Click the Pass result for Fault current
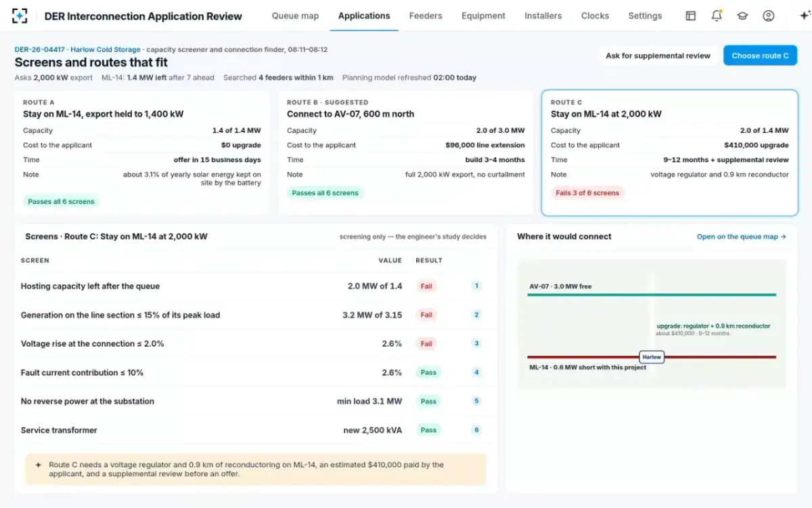 click(428, 373)
